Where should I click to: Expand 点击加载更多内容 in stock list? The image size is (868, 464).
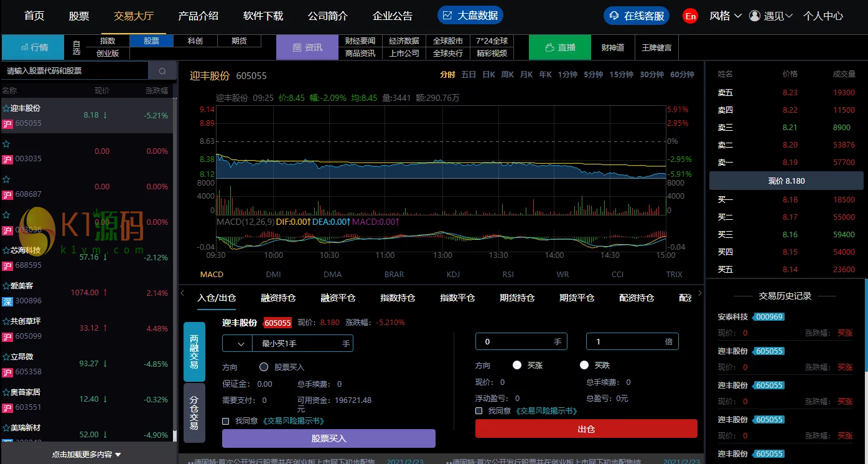[x=86, y=455]
